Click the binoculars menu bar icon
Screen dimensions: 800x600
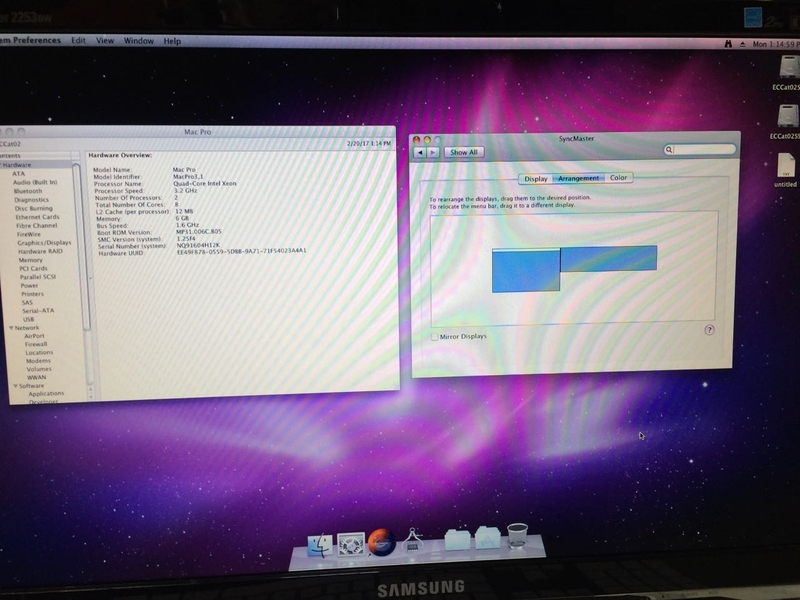(x=728, y=44)
